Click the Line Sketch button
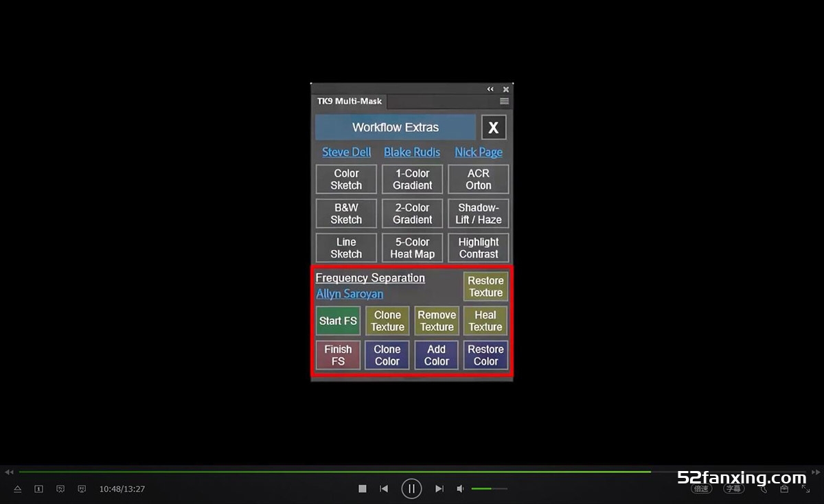 (346, 248)
